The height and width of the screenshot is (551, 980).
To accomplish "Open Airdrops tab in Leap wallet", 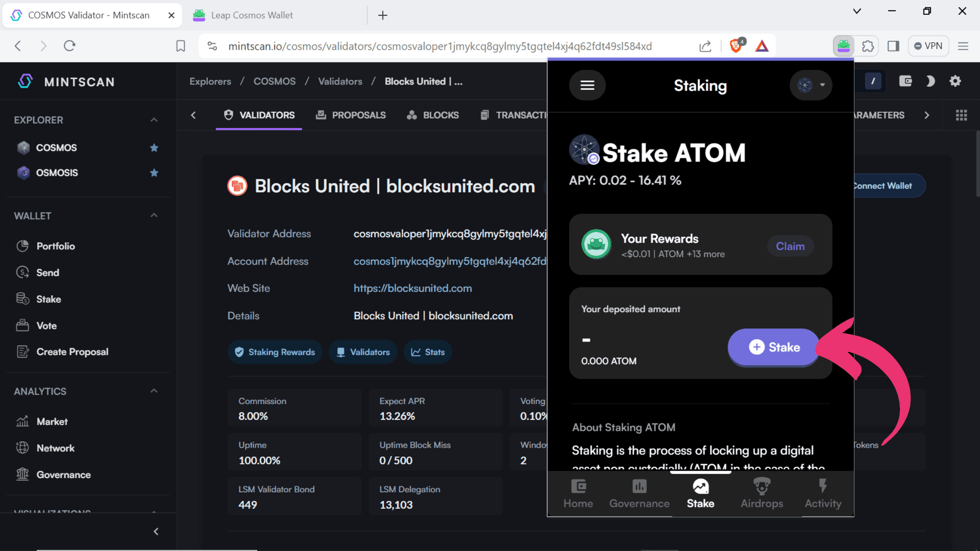I will pos(762,493).
